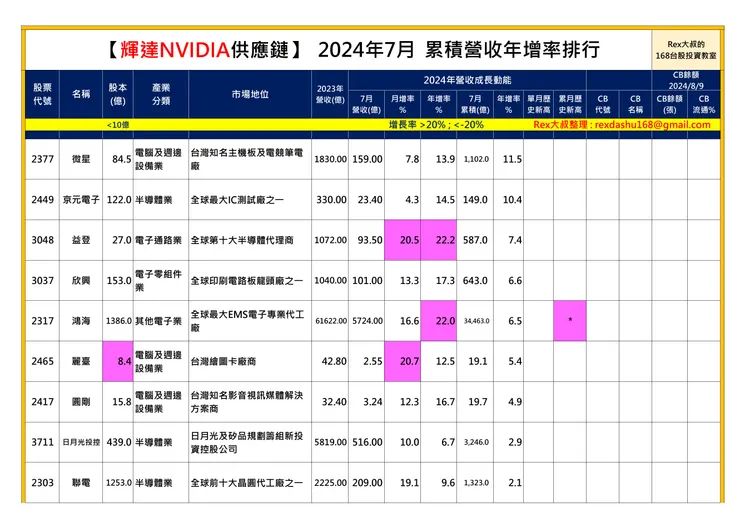Click the CB餘額 2024/8/9 header
The width and height of the screenshot is (740, 523).
click(686, 80)
